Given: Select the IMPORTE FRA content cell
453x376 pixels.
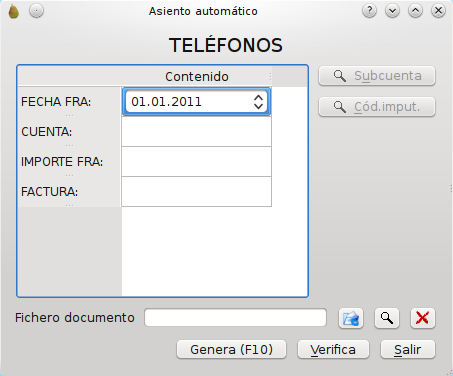Looking at the screenshot, I should point(197,162).
